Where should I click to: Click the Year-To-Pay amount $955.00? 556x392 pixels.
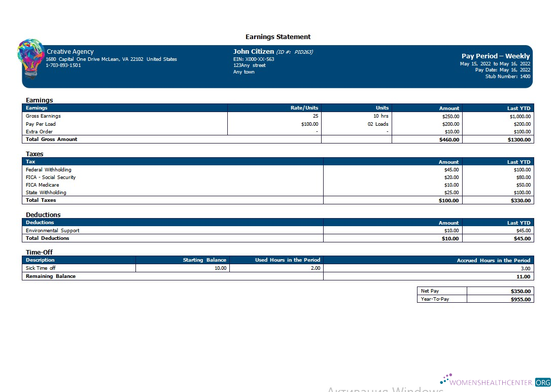[522, 299]
